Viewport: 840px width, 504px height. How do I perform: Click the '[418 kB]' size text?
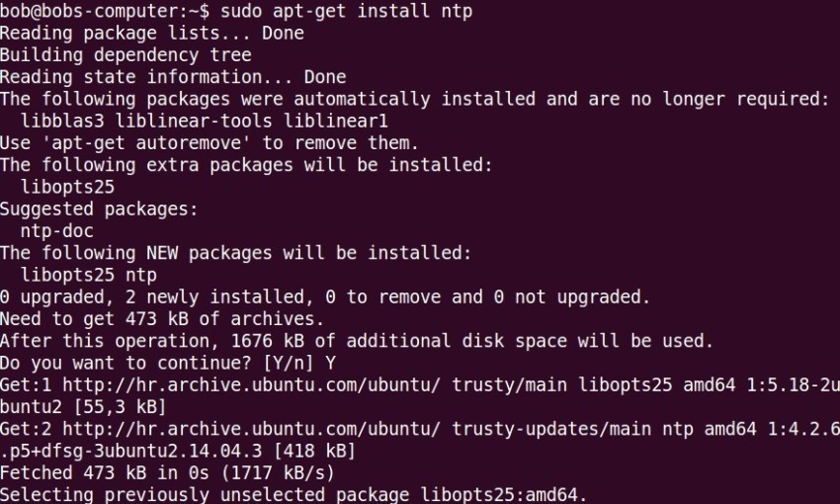[314, 451]
